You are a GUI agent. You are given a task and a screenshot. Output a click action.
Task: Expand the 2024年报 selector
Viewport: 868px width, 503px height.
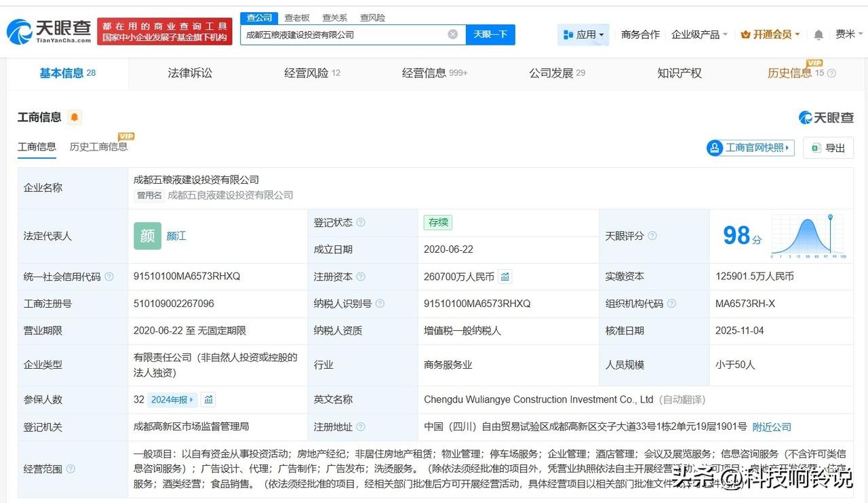click(x=173, y=400)
